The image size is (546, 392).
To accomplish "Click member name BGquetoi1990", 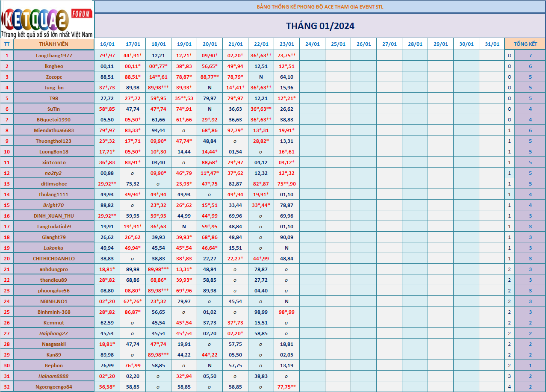I will tap(54, 120).
